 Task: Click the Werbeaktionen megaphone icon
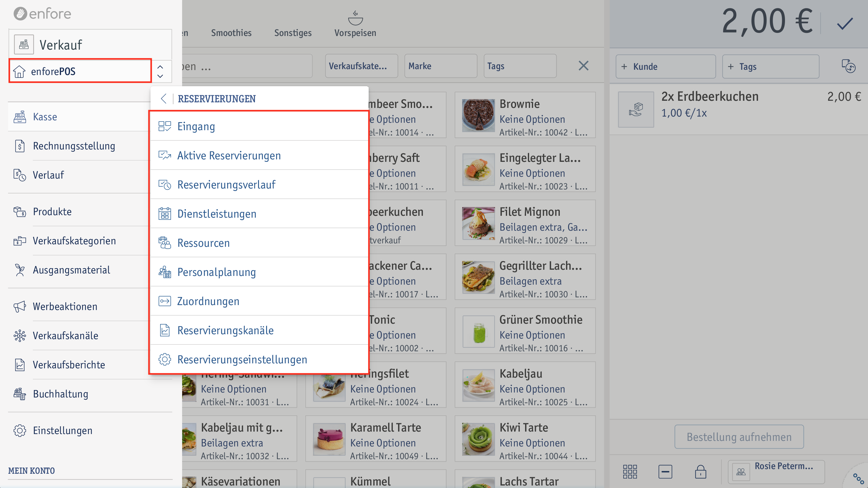(20, 306)
